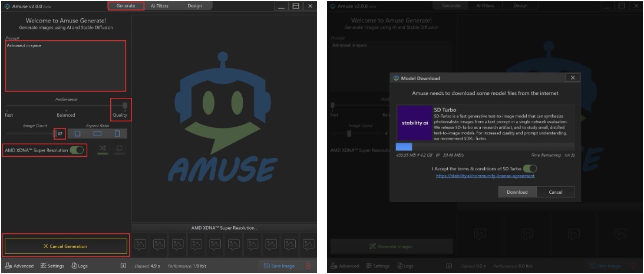Click the AMD XDNA Super Resolution progress bar
The height and width of the screenshot is (274, 644).
point(224,227)
